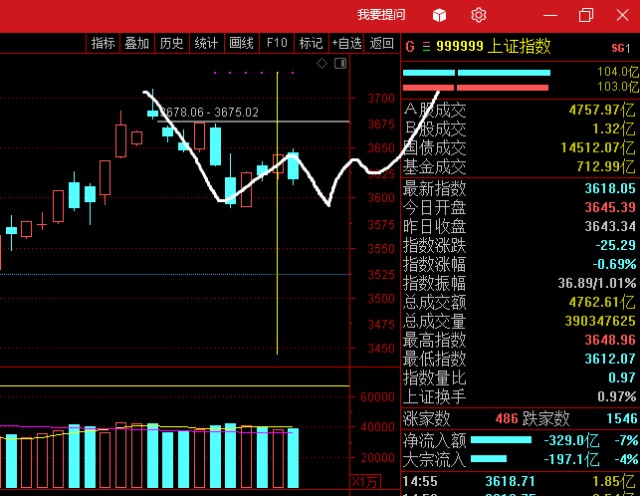The width and height of the screenshot is (640, 496).
Task: Click the yellow vertical cursor line on chart
Action: [277, 213]
